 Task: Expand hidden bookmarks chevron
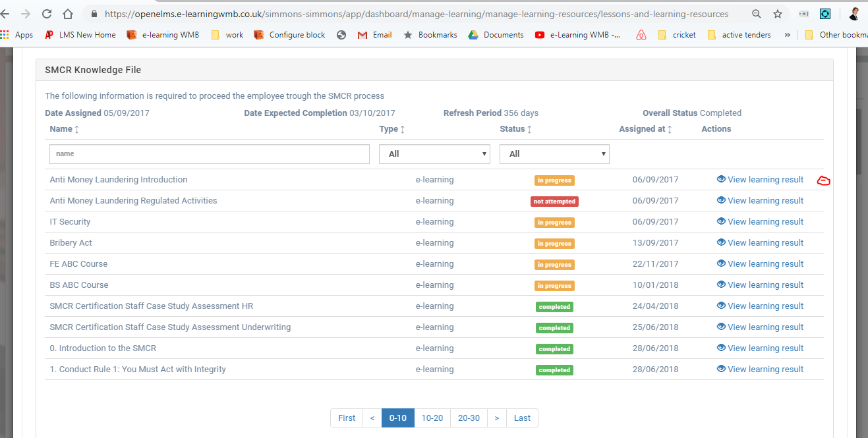coord(788,35)
